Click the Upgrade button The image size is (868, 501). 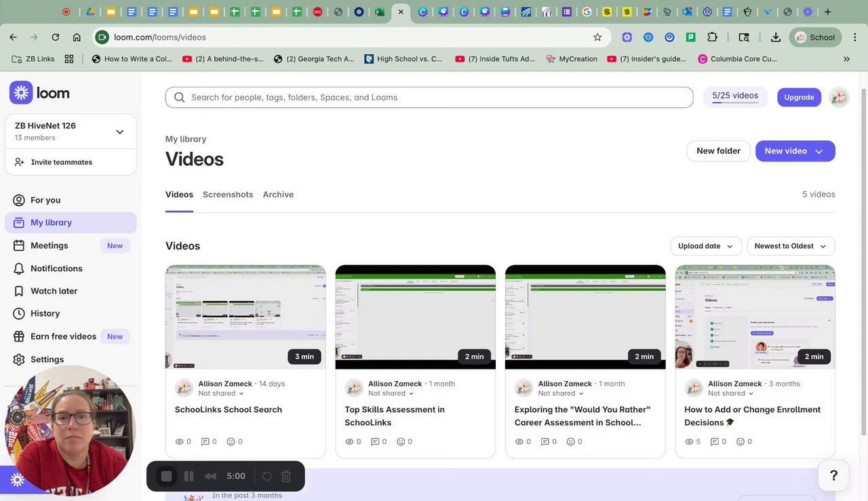[x=799, y=97]
